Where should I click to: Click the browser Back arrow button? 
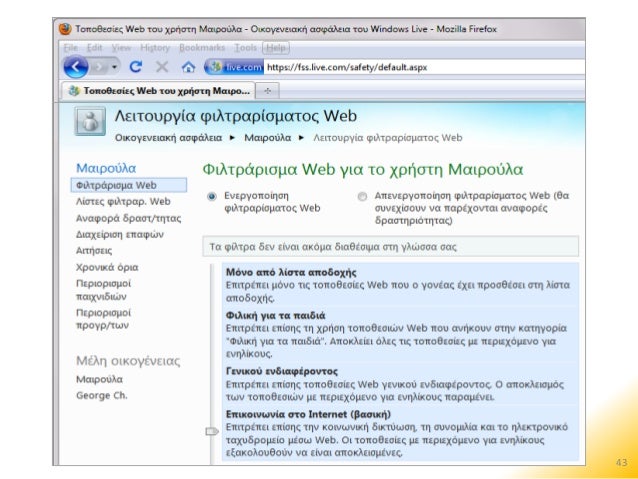click(x=76, y=67)
